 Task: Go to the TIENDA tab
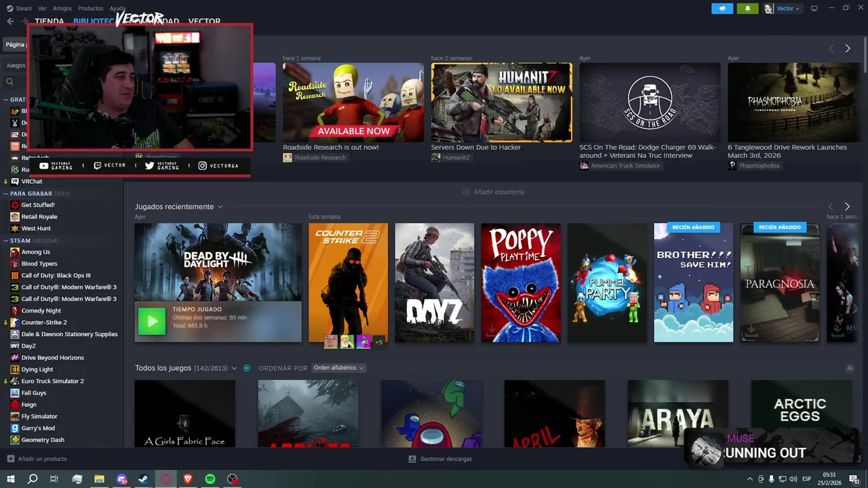pyautogui.click(x=49, y=22)
